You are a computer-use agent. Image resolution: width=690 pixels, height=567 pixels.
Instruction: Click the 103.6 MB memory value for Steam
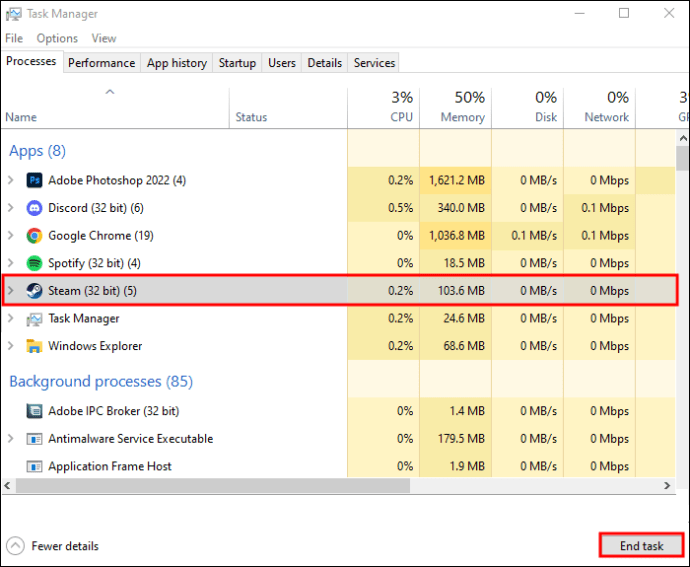(x=461, y=291)
